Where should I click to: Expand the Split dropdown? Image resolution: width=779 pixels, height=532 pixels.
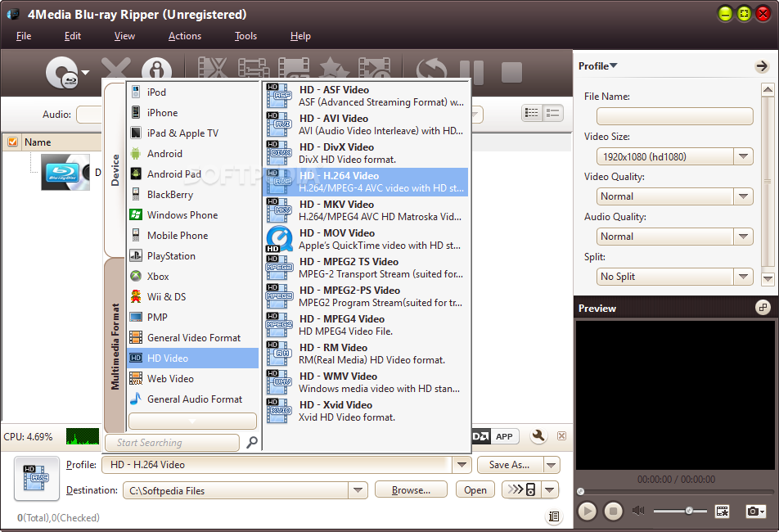coord(743,277)
